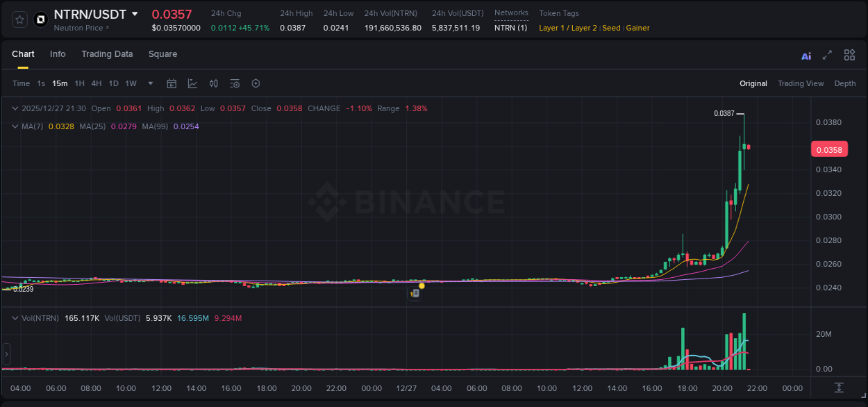This screenshot has width=868, height=407.
Task: Select the 1D timeframe
Action: pos(113,83)
